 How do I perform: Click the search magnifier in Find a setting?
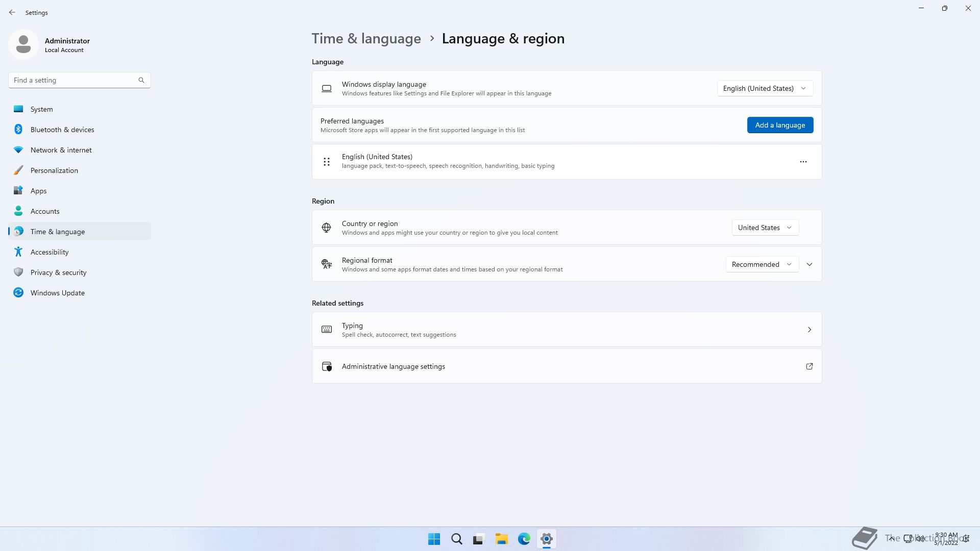click(x=141, y=80)
